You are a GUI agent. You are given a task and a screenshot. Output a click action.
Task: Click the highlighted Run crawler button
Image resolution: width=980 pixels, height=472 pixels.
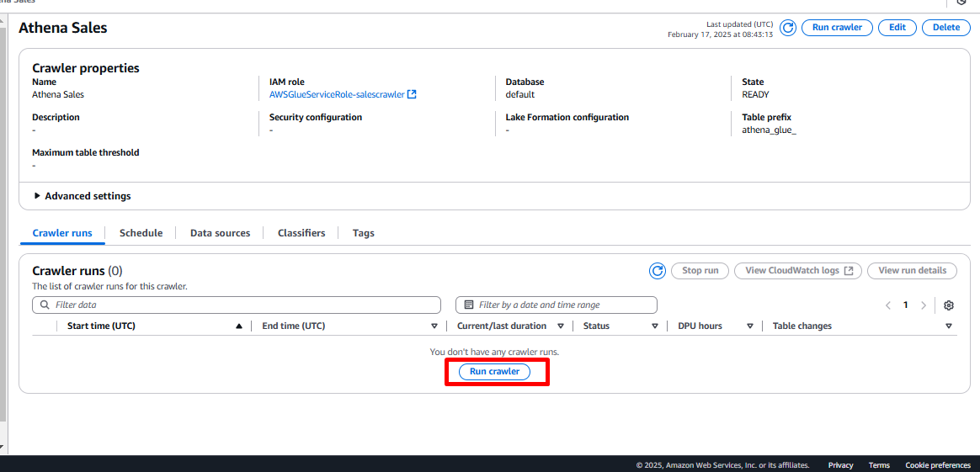pos(494,372)
